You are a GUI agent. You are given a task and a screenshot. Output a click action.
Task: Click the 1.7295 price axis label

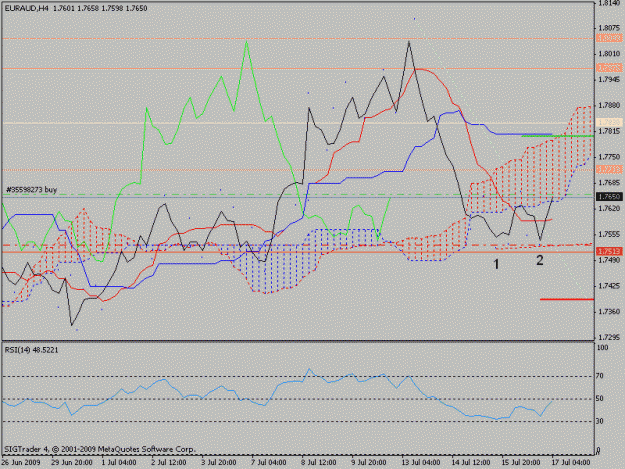tap(610, 337)
